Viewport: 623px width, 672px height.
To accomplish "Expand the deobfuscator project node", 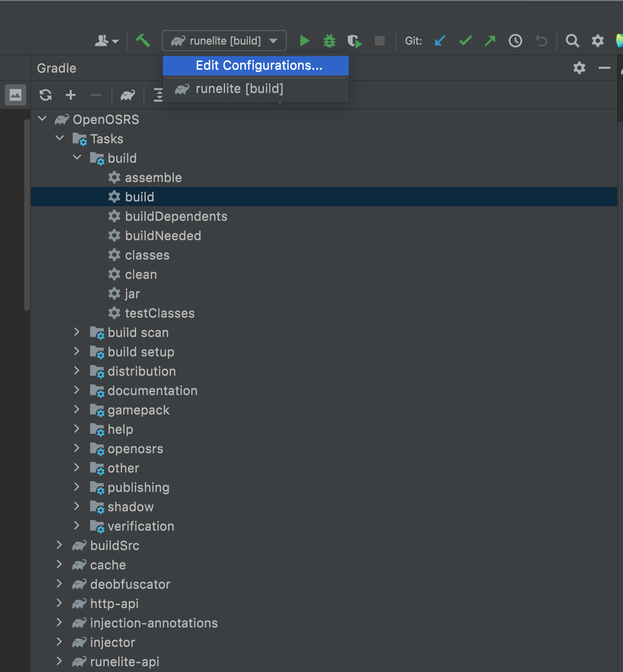I will click(59, 584).
